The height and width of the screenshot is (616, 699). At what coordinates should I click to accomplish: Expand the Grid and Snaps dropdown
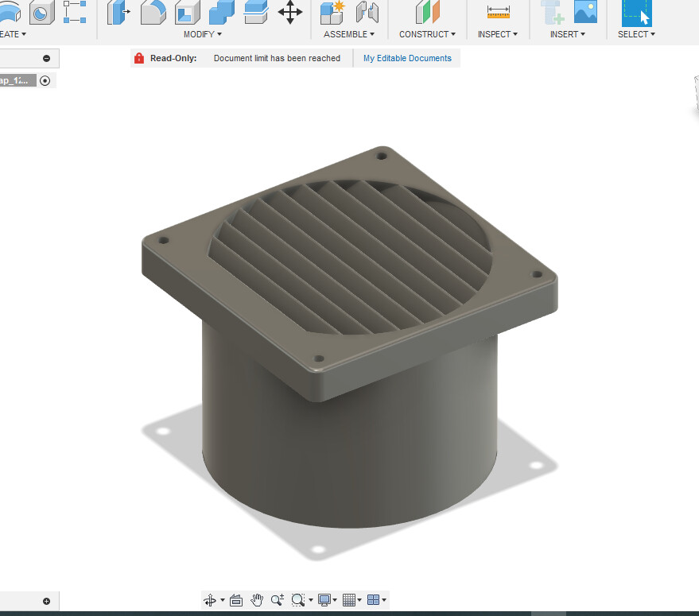(352, 600)
